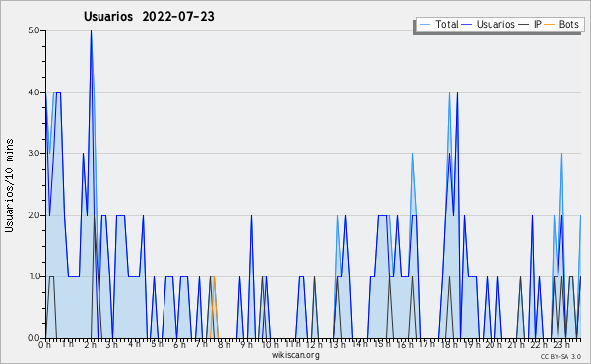
Task: Click the 8 h x-axis label
Action: [224, 344]
